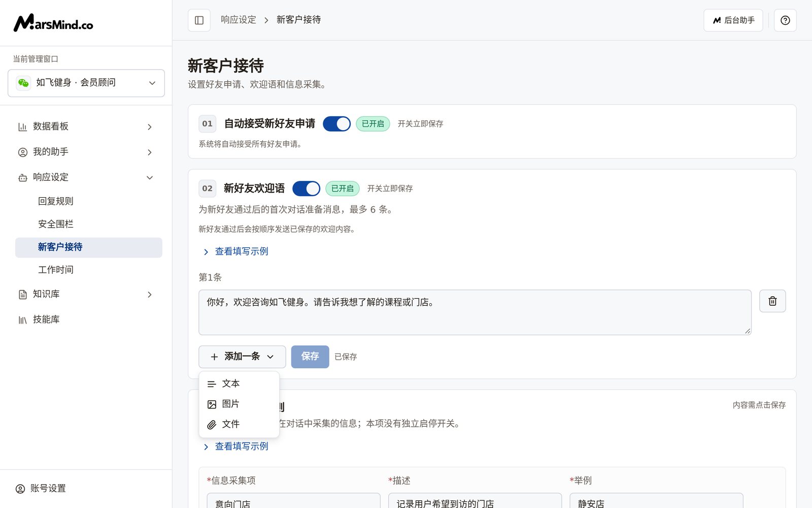Click image icon beside 图片
Image resolution: width=812 pixels, height=508 pixels.
(x=212, y=405)
